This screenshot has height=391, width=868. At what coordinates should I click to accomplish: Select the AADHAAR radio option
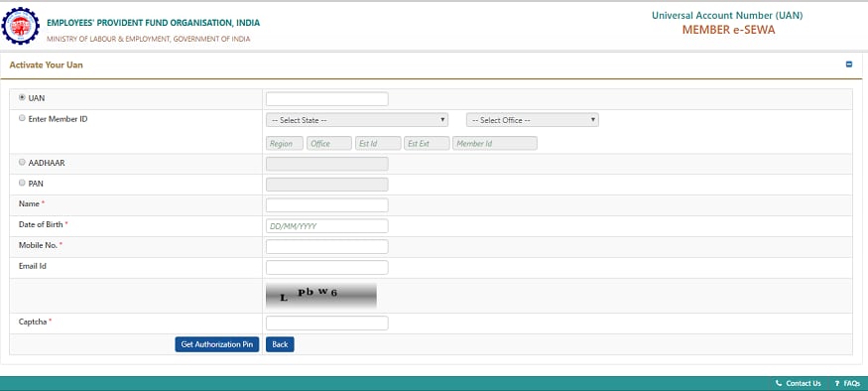[x=22, y=163]
